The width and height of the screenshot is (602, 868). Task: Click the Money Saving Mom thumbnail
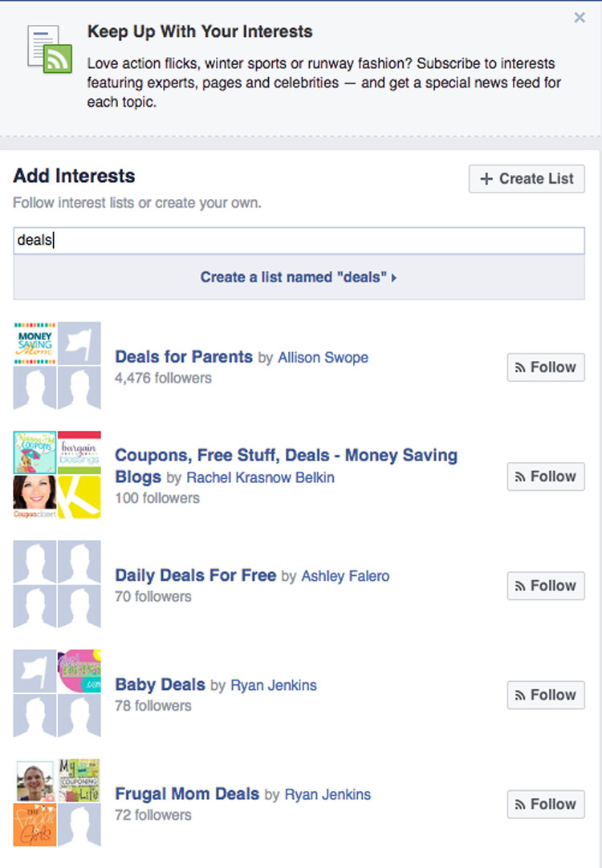coord(35,343)
